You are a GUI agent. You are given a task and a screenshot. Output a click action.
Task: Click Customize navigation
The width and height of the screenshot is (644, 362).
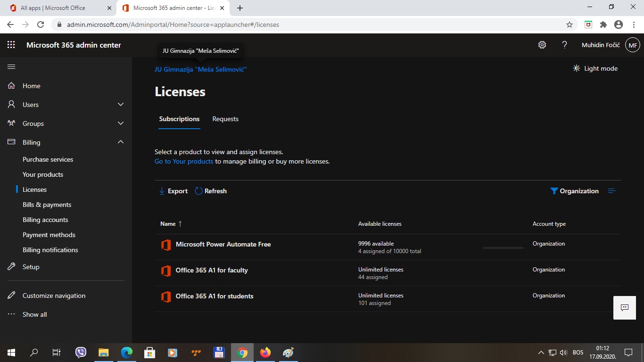pos(54,296)
